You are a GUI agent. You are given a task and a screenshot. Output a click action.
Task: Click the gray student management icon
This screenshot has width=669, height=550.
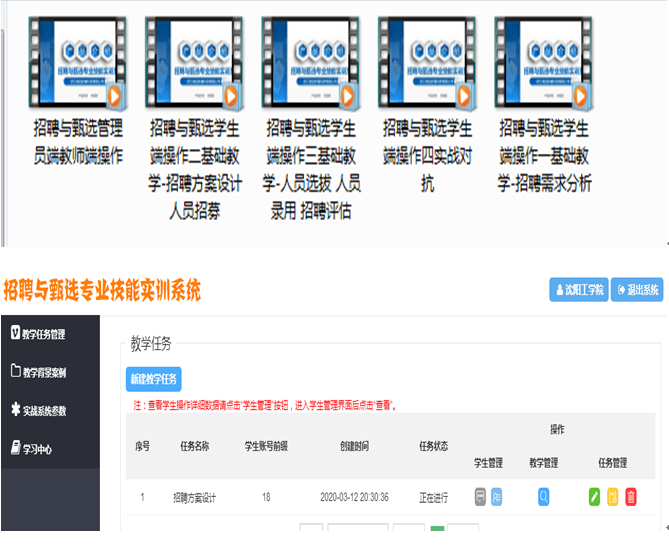pos(480,496)
